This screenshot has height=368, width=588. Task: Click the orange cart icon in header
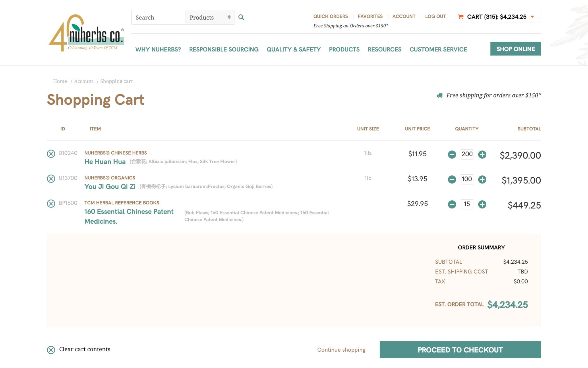[461, 17]
